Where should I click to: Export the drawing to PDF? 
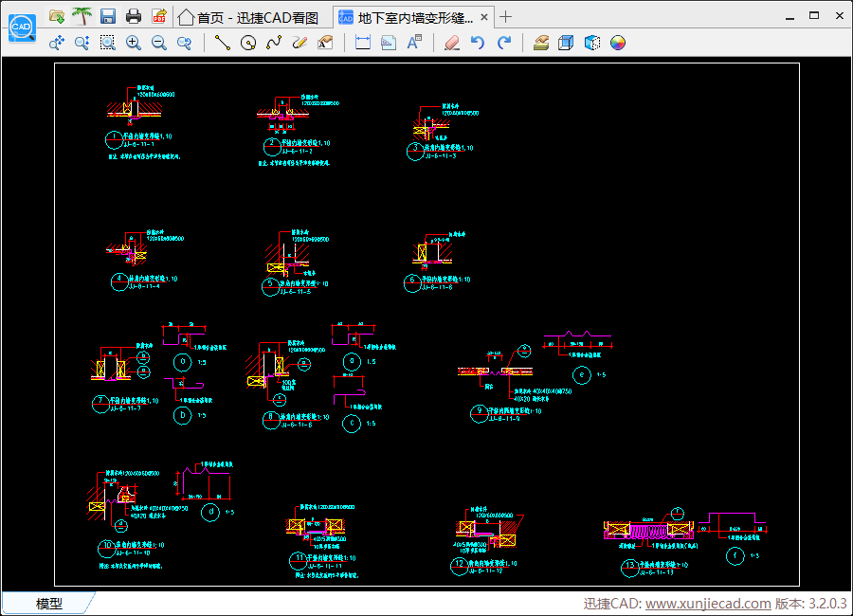click(158, 16)
